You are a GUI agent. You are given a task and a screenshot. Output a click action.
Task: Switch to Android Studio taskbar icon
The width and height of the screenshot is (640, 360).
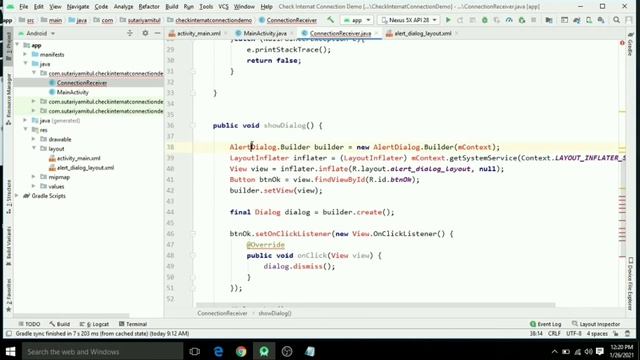point(264,351)
